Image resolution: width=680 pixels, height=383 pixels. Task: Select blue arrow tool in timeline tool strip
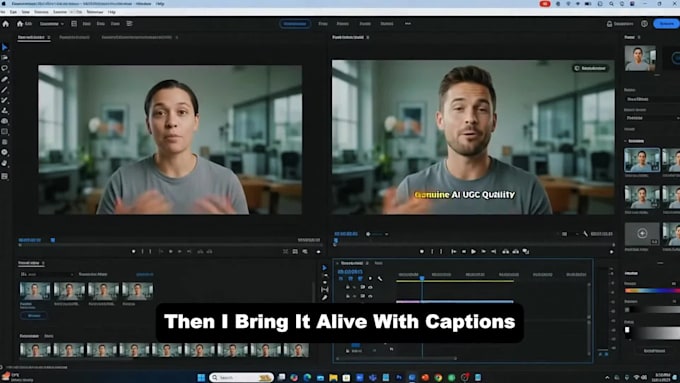point(324,268)
